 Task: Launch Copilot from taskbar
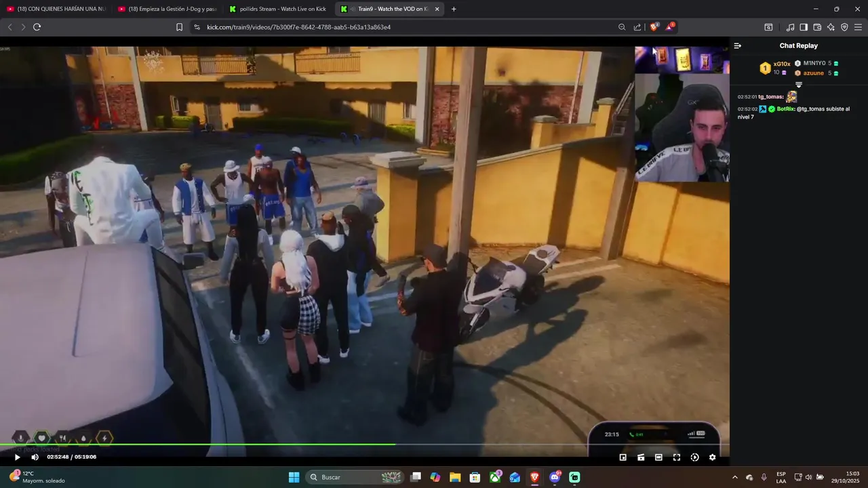435,477
